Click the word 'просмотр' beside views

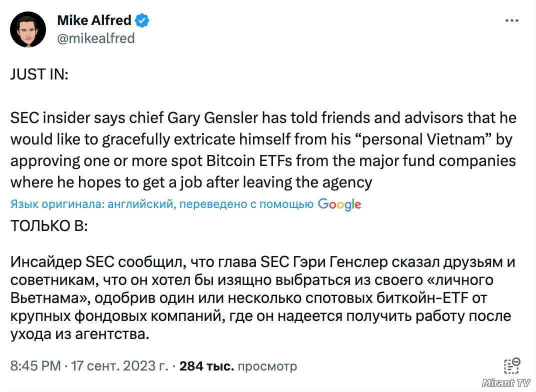[x=267, y=366]
